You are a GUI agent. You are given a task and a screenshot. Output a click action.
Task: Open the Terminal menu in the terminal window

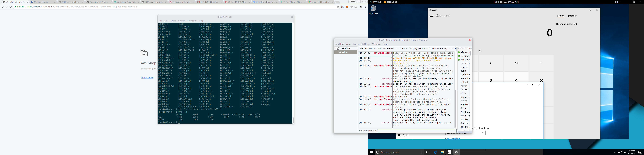click(192, 21)
